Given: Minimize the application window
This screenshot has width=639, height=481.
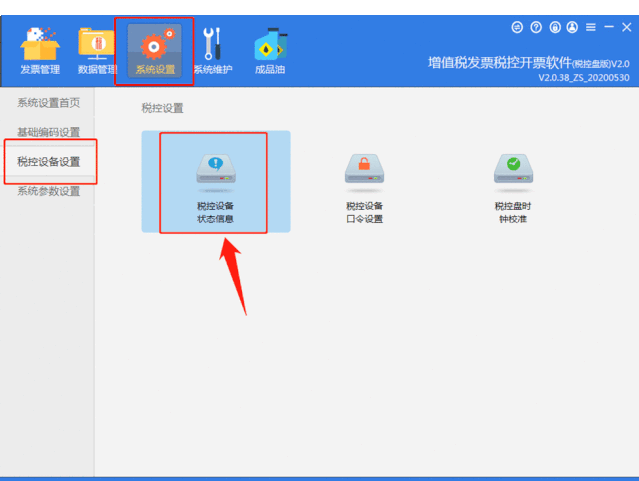Looking at the screenshot, I should pyautogui.click(x=609, y=27).
